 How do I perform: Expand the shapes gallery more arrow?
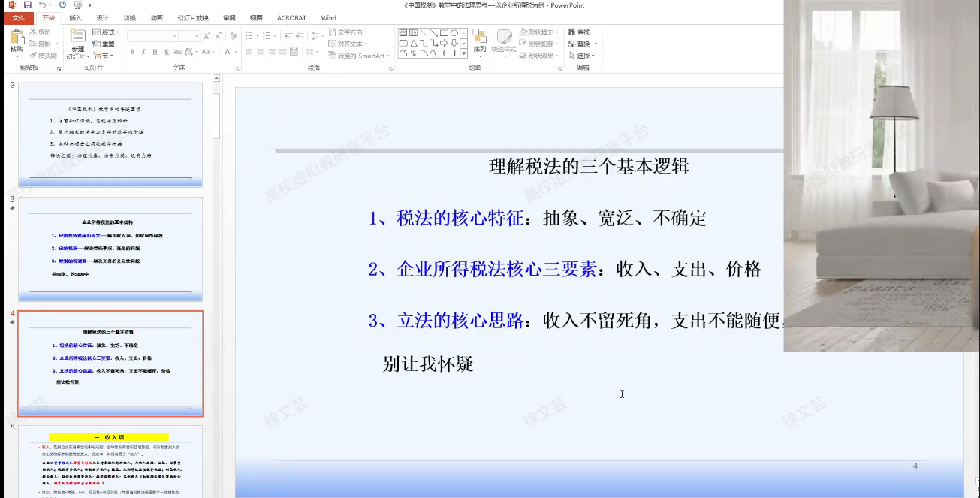pyautogui.click(x=464, y=54)
